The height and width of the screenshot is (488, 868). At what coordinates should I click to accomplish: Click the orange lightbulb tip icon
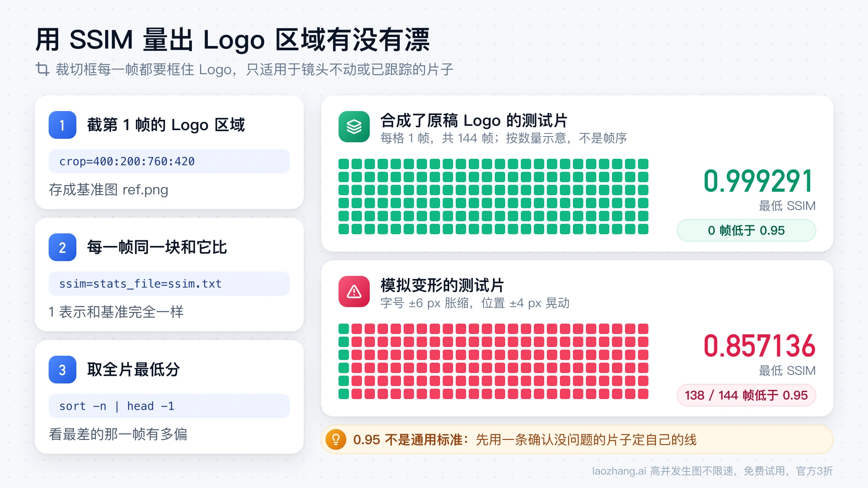tap(336, 439)
